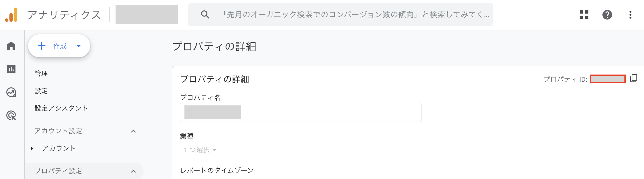Open the 設定 page link

coord(41,91)
